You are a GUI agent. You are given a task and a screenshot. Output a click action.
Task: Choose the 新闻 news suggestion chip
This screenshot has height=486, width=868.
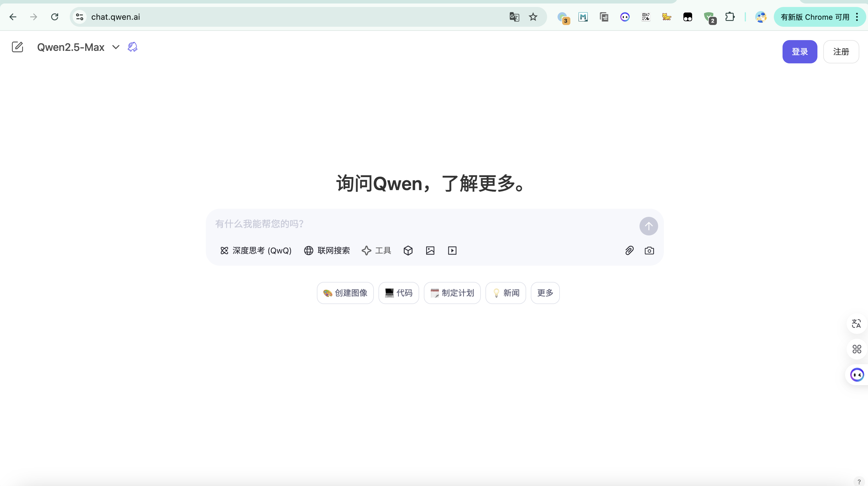pos(506,293)
